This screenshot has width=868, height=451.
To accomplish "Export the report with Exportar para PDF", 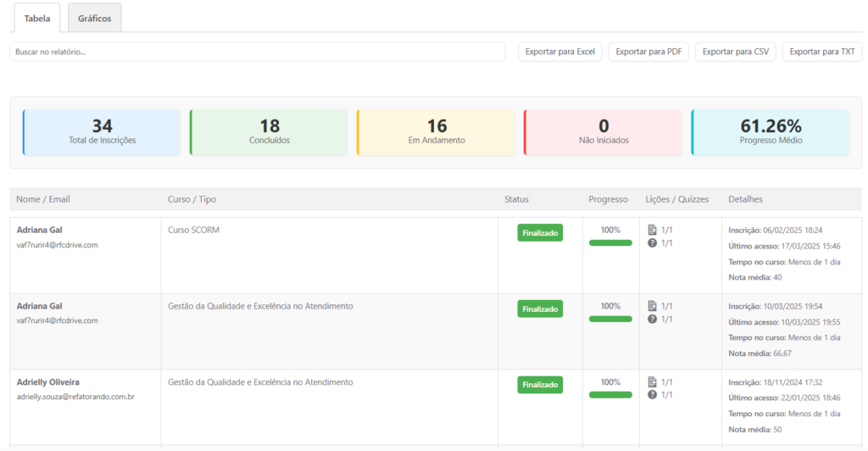I will click(648, 52).
